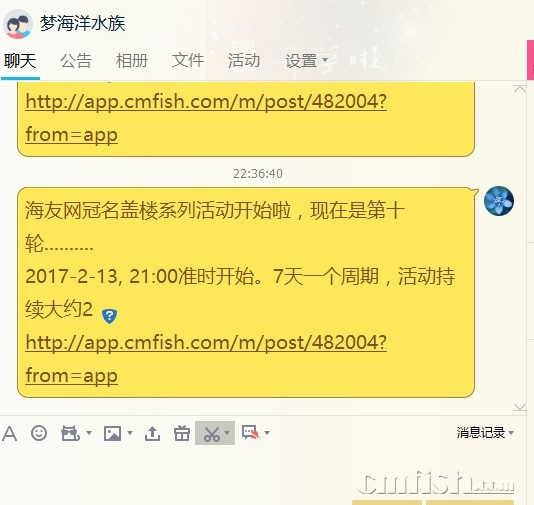Open the 活动 tab
534x505 pixels.
(x=244, y=61)
